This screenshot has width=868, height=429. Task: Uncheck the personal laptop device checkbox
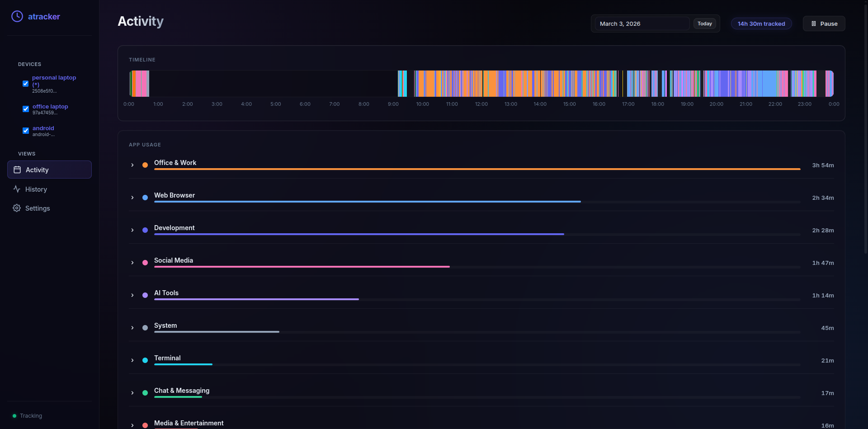[26, 84]
